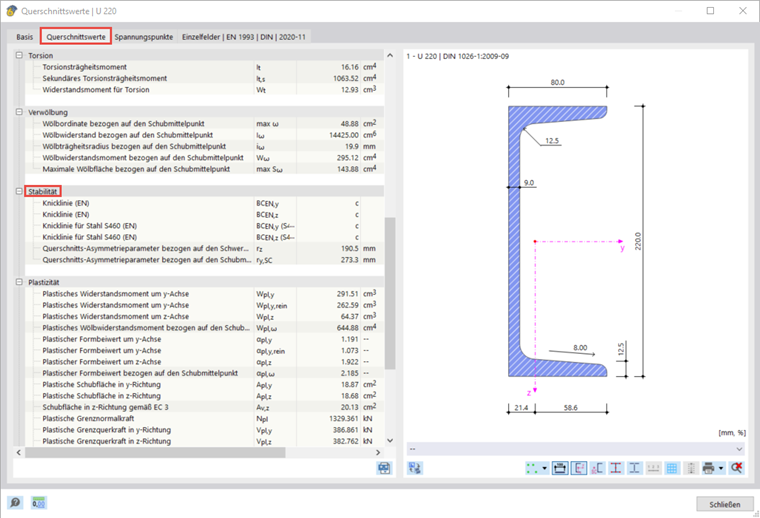Open the help icon at bottom left
The image size is (760, 518).
(x=15, y=503)
